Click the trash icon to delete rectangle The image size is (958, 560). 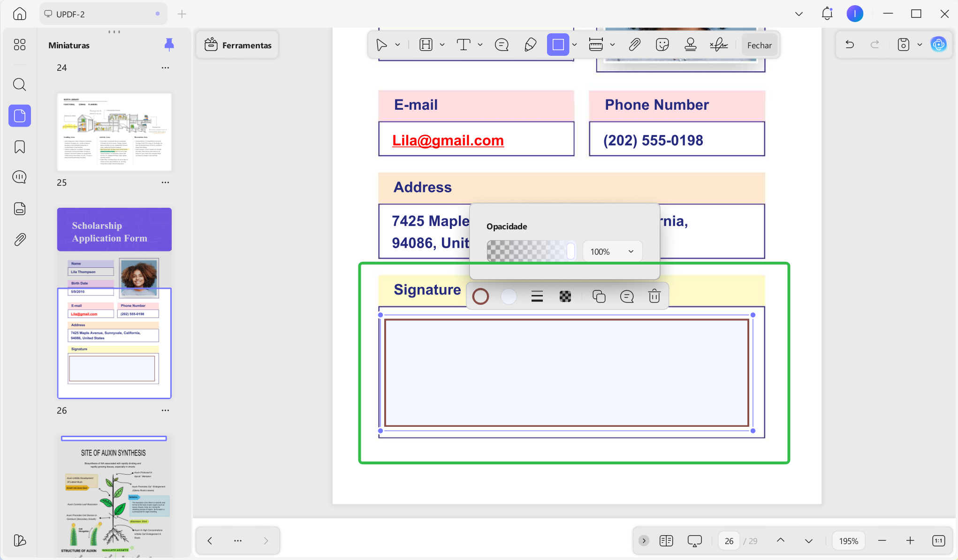click(x=654, y=296)
